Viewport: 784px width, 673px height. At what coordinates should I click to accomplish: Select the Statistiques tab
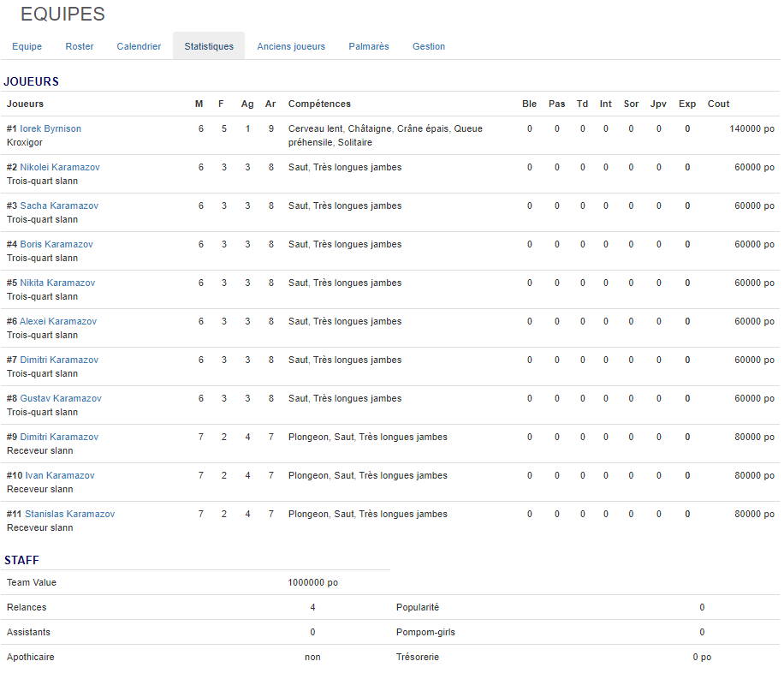[x=209, y=46]
